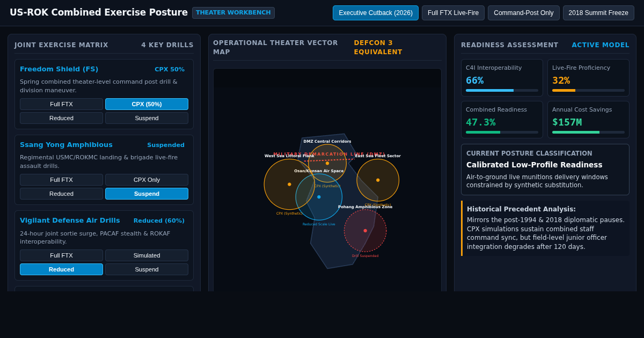Click the Vigilant Defense Air Drills title

(x=70, y=221)
